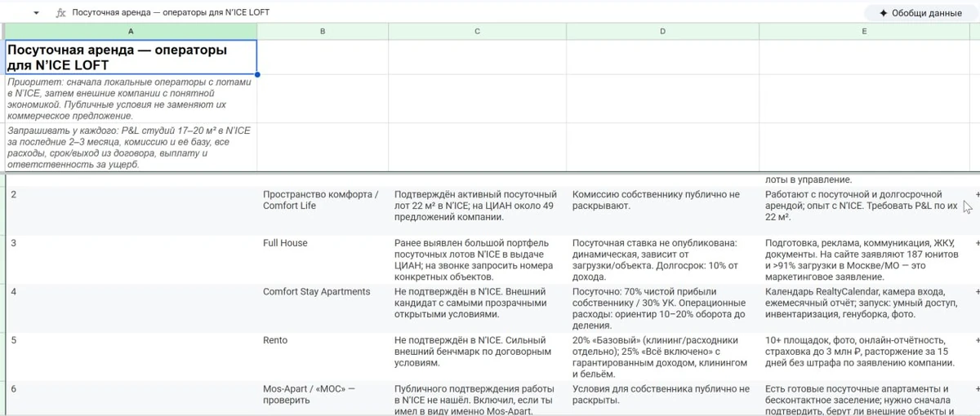Image resolution: width=980 pixels, height=416 pixels.
Task: Click the Обобщи данные button
Action: (920, 13)
